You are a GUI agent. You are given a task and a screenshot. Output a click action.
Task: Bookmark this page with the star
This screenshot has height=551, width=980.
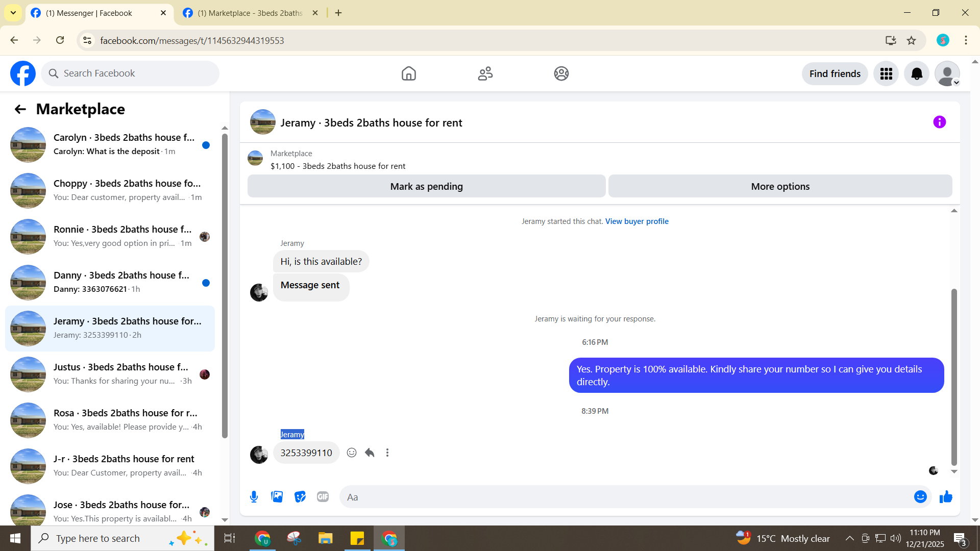pos(912,40)
